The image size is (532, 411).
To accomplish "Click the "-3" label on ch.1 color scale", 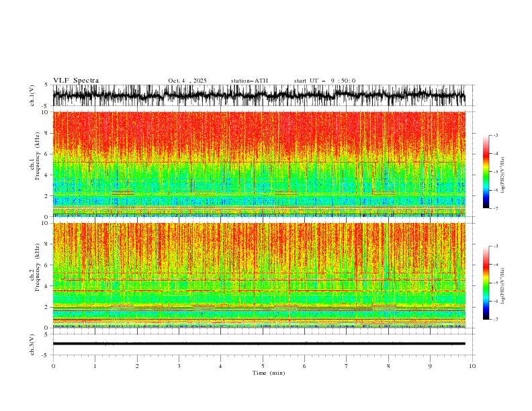I will click(x=495, y=135).
